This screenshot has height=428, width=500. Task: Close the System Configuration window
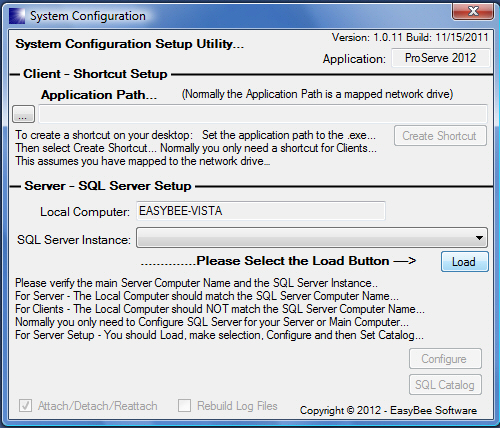point(473,11)
